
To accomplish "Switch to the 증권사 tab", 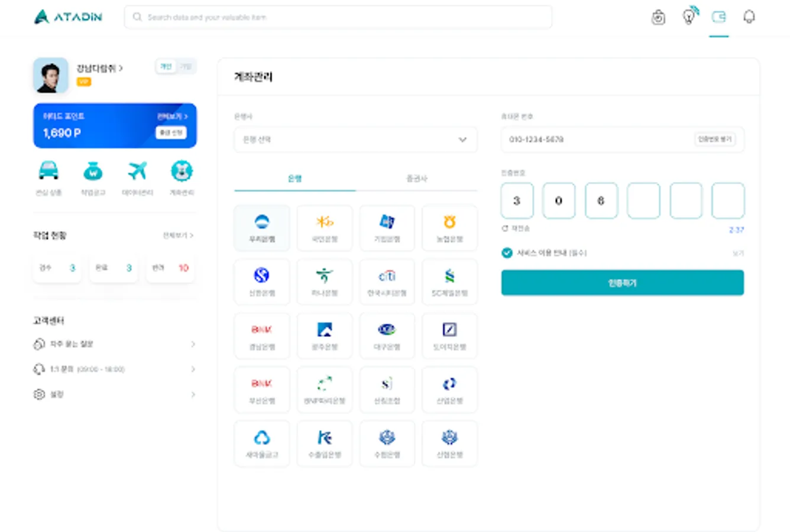I will [x=417, y=179].
